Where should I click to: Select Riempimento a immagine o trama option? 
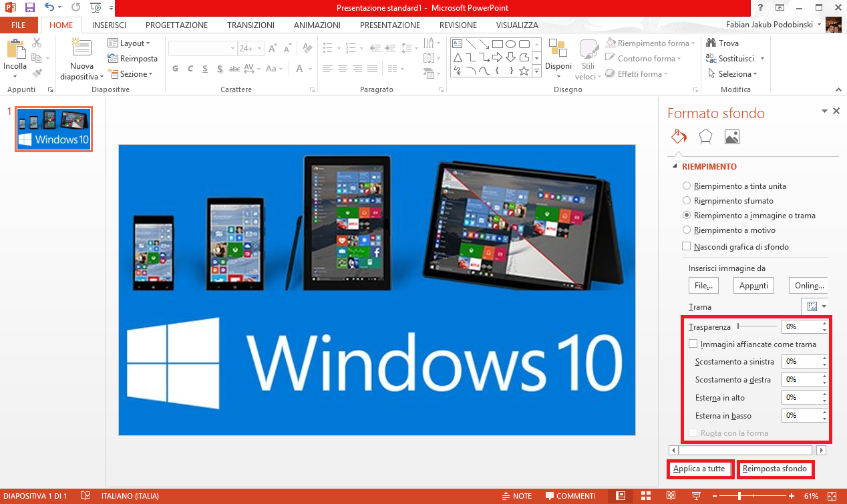click(x=686, y=216)
